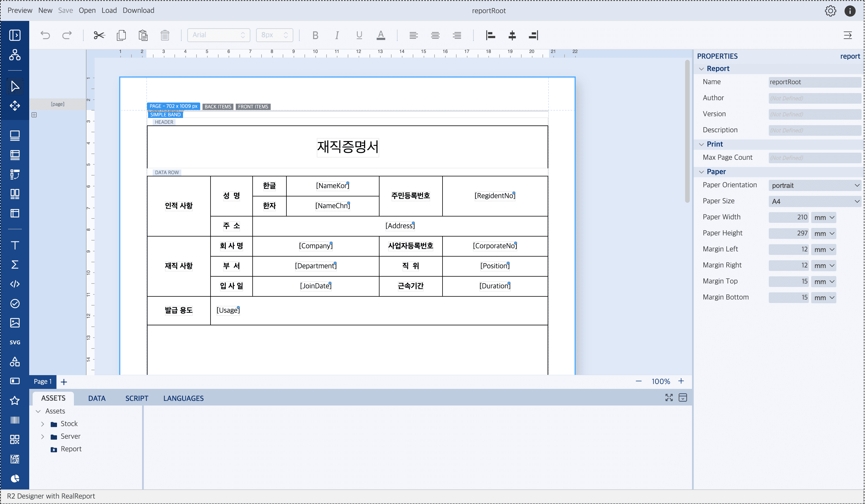The height and width of the screenshot is (504, 865).
Task: Open the report hierarchy tree icon
Action: [x=15, y=55]
